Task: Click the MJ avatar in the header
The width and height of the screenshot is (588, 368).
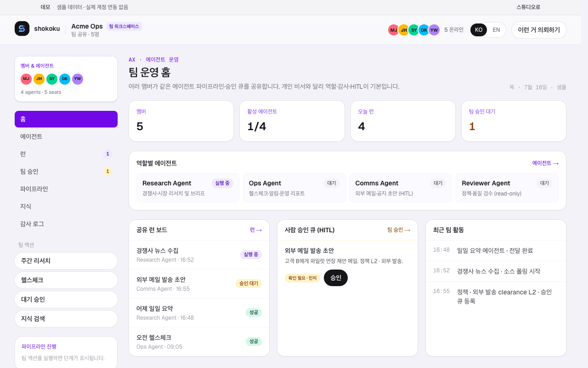Action: 394,30
